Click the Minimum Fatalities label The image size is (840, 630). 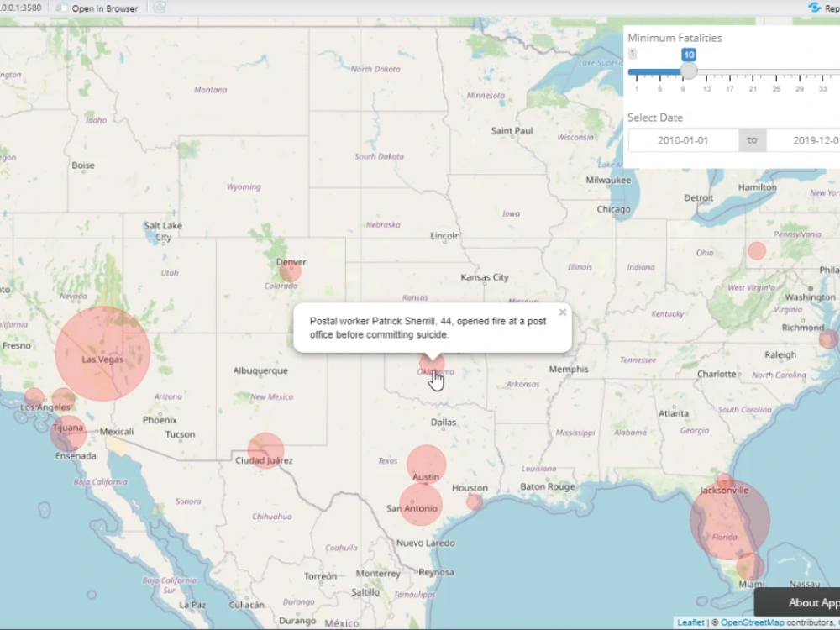point(675,38)
